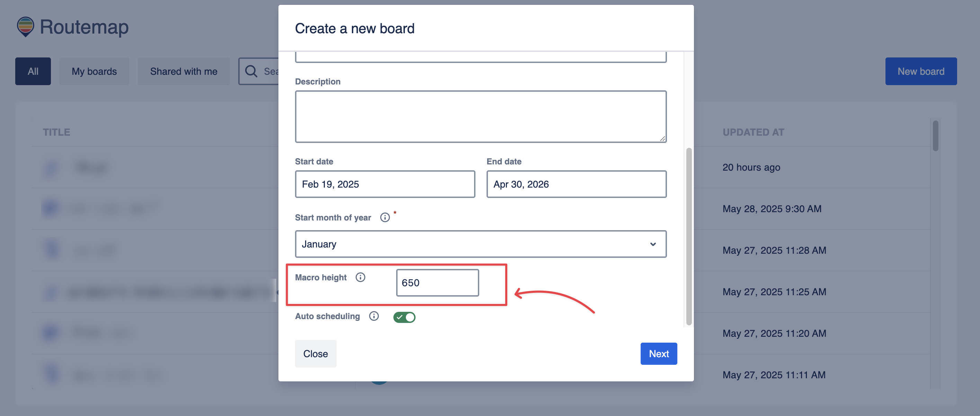Click info icon beside Start month of year
This screenshot has height=416, width=980.
click(x=385, y=217)
